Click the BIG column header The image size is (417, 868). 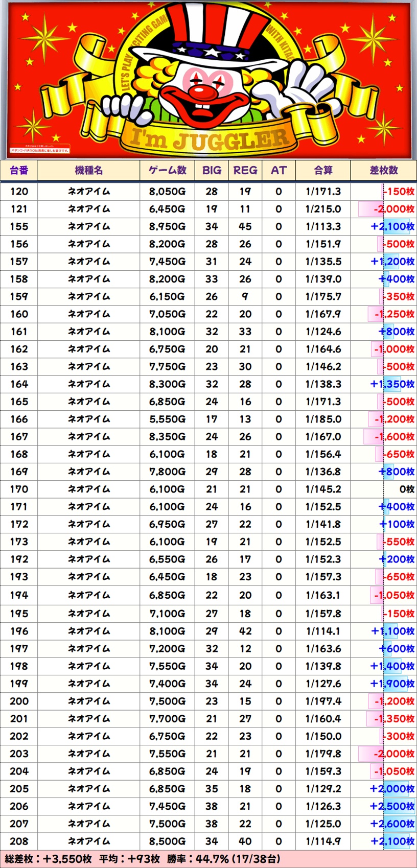[212, 171]
